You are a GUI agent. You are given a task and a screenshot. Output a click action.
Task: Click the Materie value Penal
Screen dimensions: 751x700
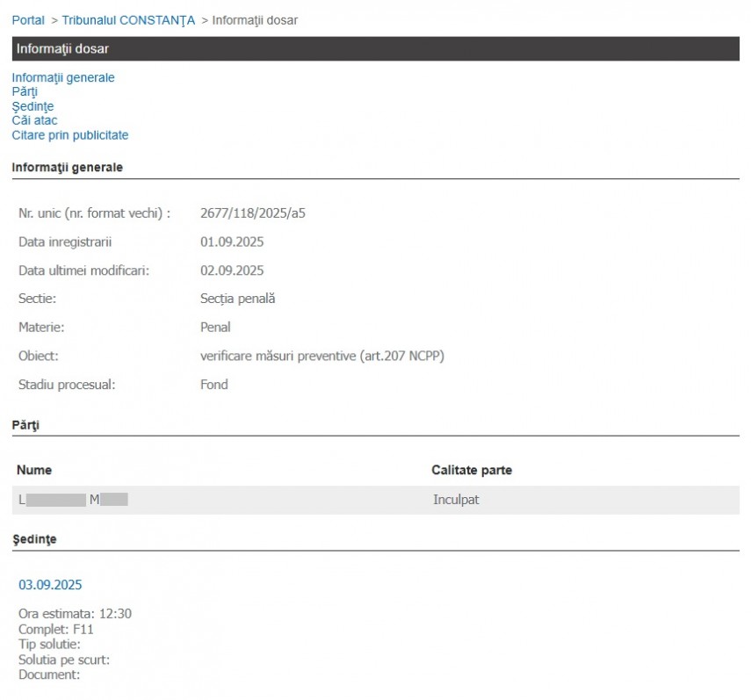point(215,327)
